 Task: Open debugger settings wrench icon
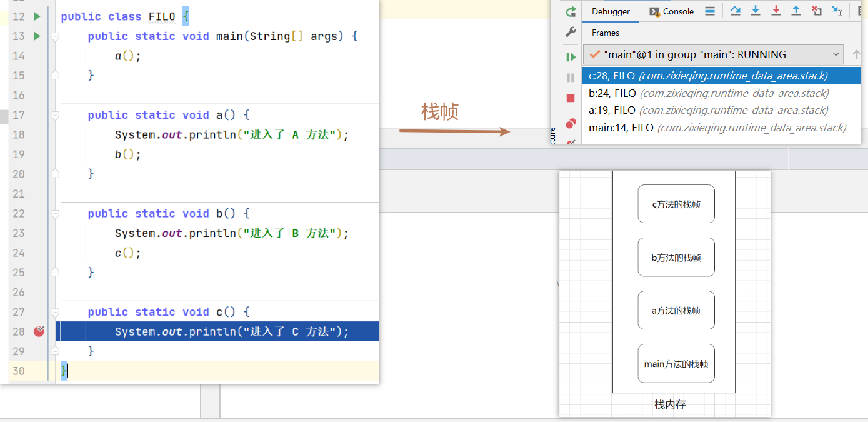[571, 33]
